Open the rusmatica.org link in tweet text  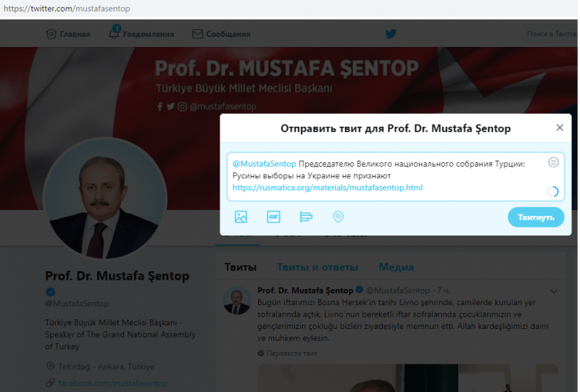point(328,188)
